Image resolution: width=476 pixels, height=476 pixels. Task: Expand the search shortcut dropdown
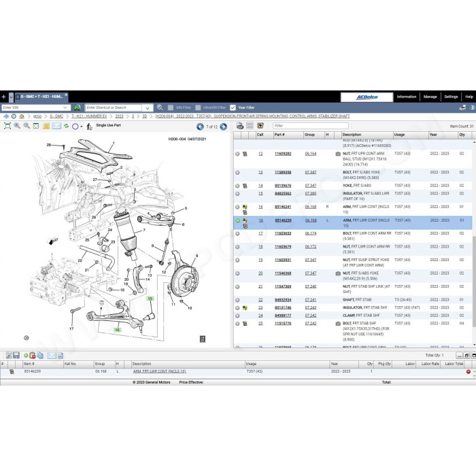tap(148, 107)
